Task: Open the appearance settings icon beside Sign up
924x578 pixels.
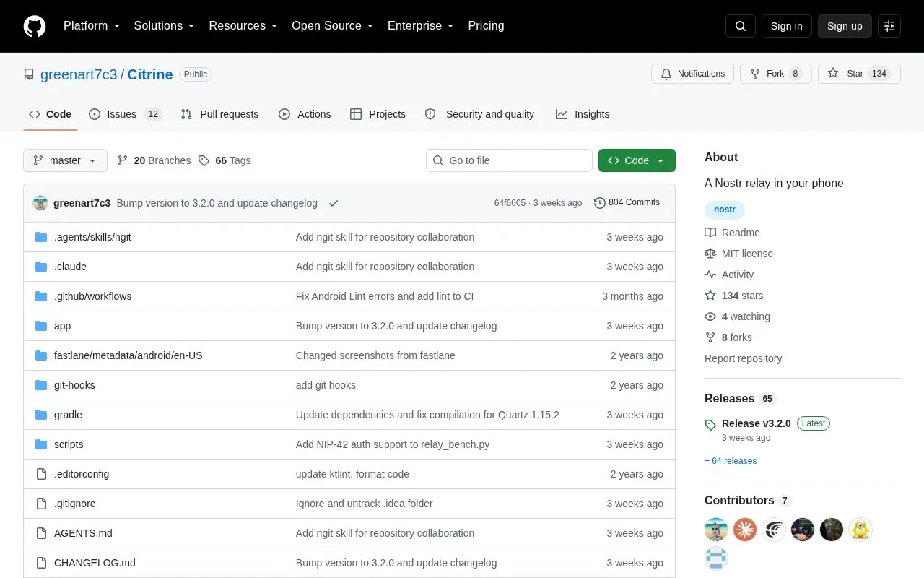Action: point(889,26)
